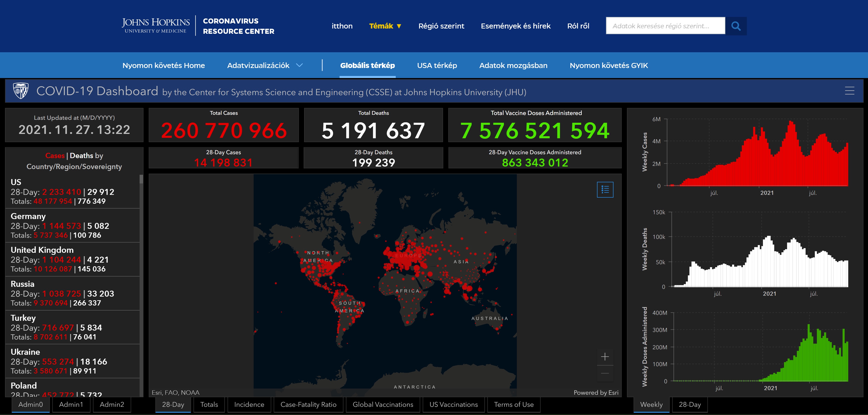
Task: Switch country list to Deaths
Action: point(81,156)
